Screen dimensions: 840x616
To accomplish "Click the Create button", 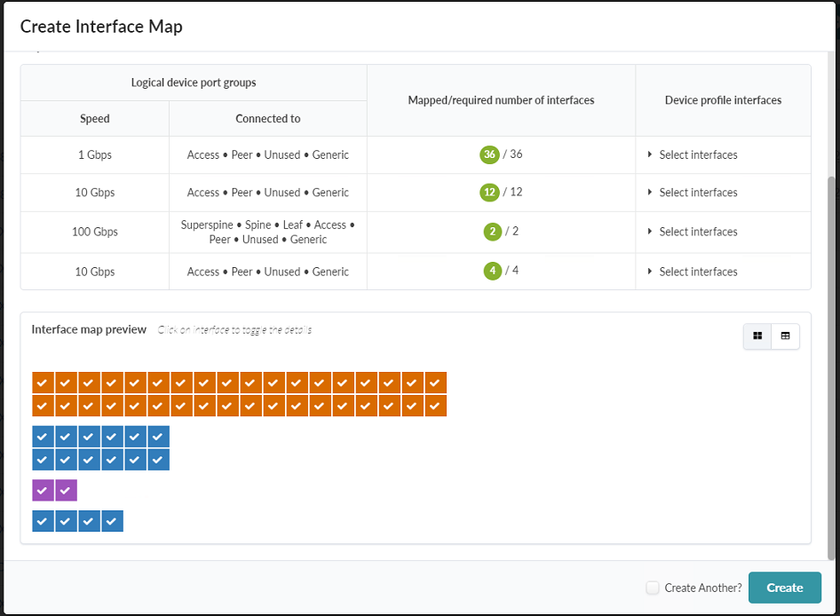I will pos(784,588).
